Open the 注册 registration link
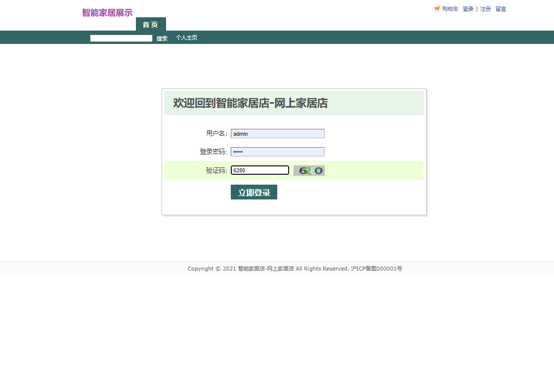The image size is (554, 392). coord(485,9)
